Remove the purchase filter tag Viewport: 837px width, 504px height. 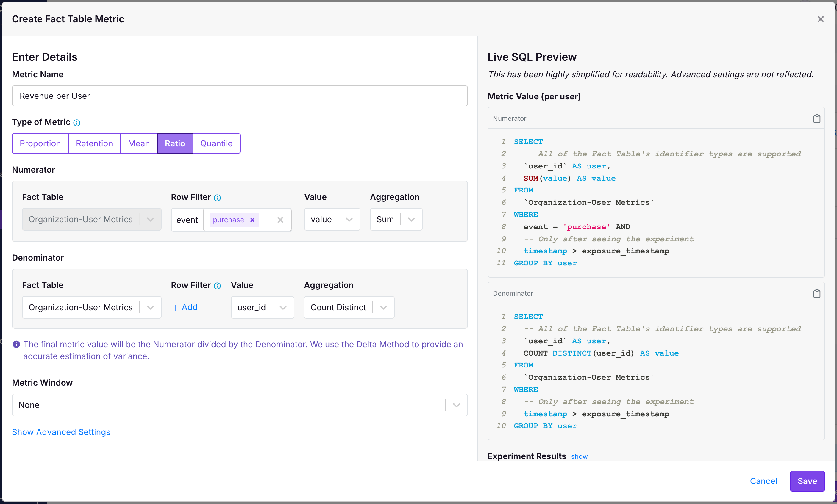[x=252, y=220]
